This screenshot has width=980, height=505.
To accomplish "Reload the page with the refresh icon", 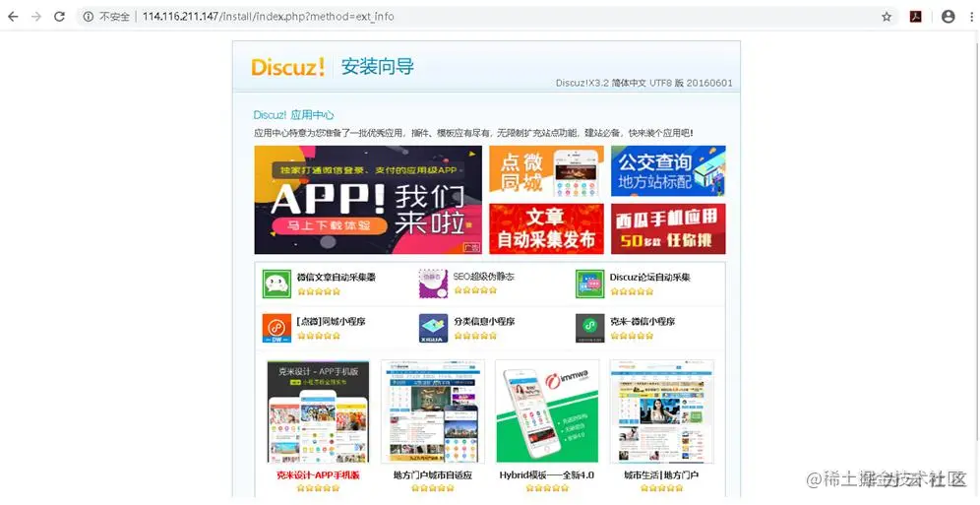I will 59,17.
